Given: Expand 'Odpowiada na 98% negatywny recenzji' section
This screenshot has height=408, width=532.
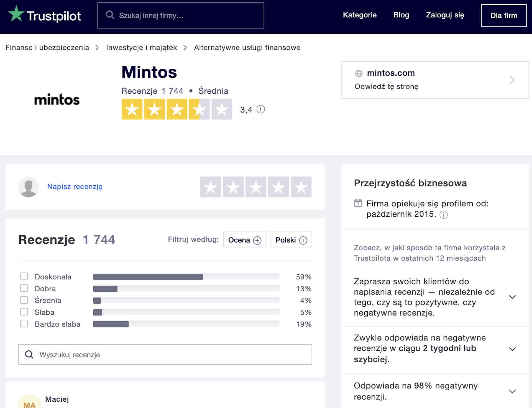Looking at the screenshot, I should click(x=512, y=391).
